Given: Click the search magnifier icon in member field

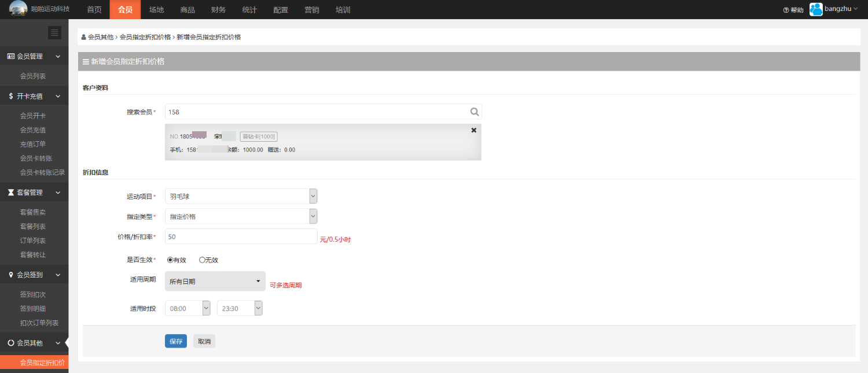Looking at the screenshot, I should point(474,112).
